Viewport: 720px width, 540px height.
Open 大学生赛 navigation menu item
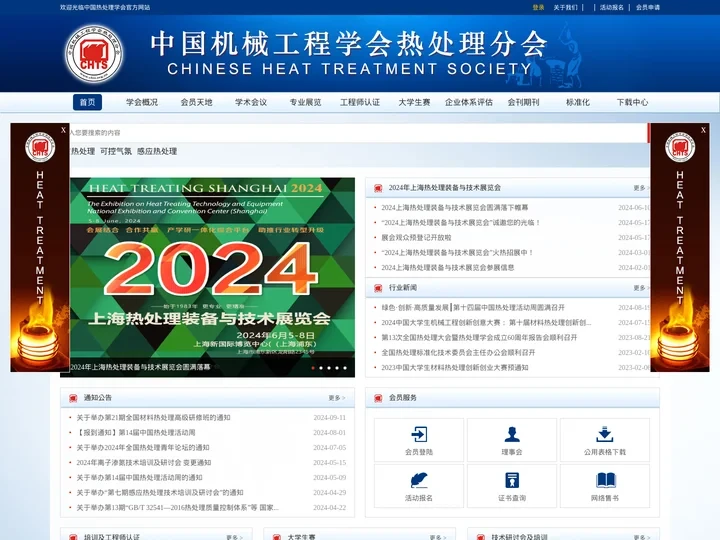point(414,102)
